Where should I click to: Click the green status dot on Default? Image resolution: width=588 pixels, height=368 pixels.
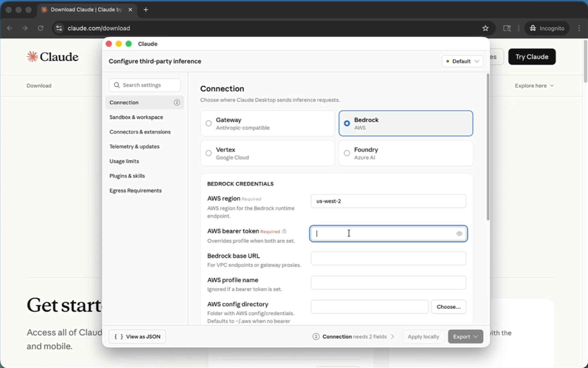448,61
